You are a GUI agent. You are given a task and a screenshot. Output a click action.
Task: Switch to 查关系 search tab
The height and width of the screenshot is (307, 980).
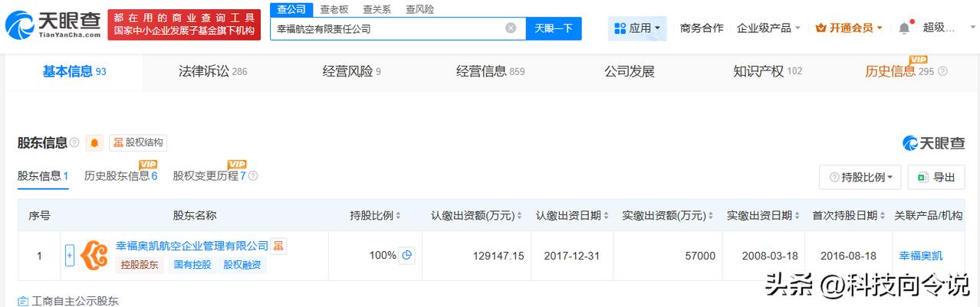click(377, 9)
